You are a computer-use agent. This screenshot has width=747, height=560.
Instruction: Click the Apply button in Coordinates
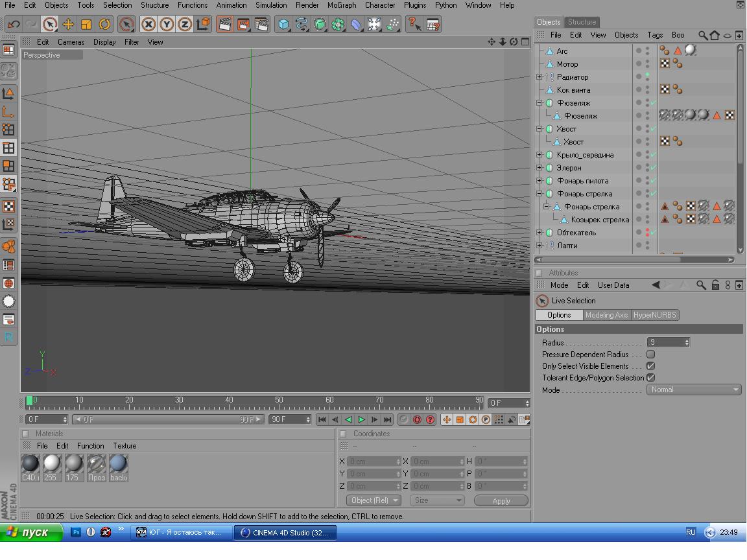501,501
